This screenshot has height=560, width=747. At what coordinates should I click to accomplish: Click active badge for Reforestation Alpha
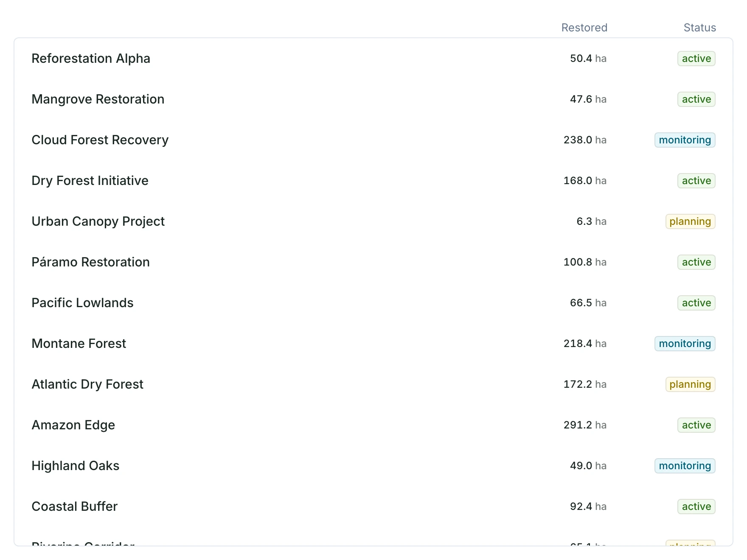pos(696,59)
